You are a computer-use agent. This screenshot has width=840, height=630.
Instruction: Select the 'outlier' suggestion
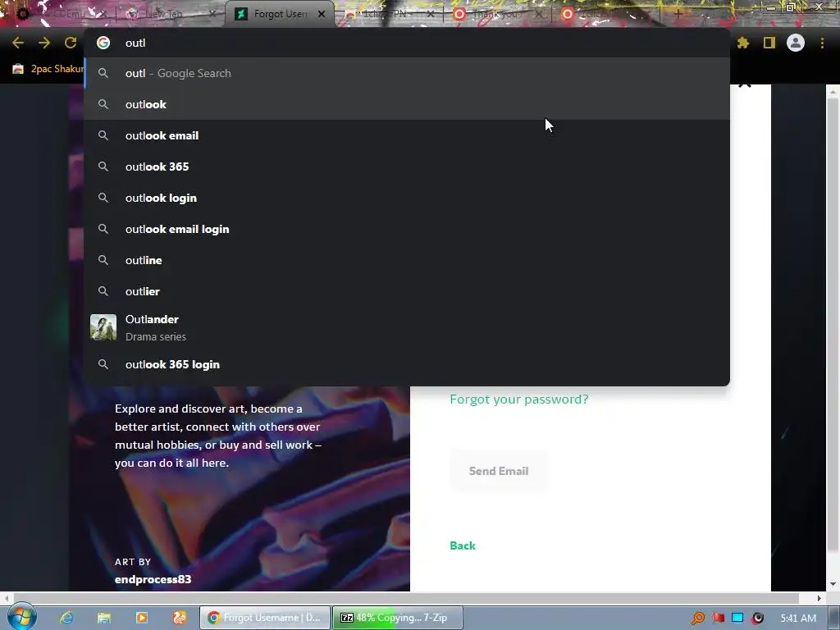pos(407,291)
